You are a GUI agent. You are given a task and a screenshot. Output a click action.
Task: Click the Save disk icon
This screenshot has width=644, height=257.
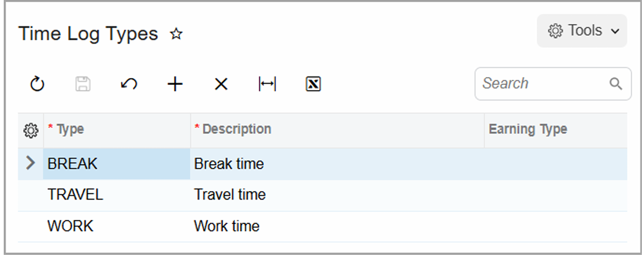point(83,84)
